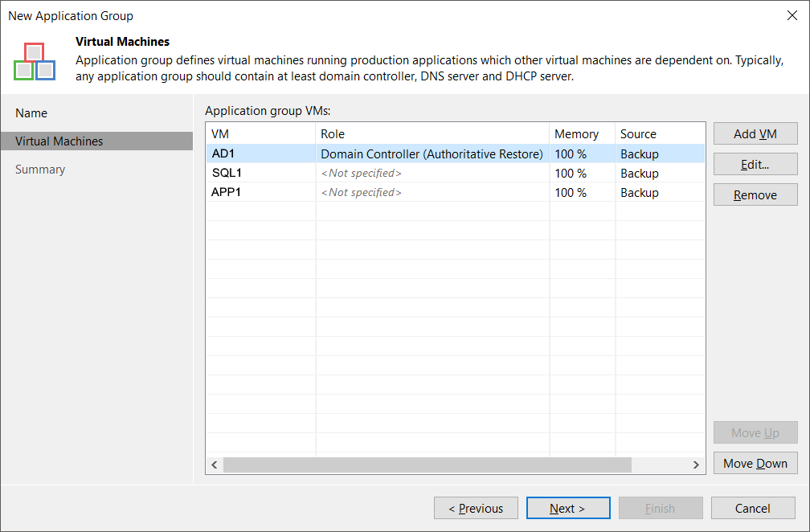
Task: Select the AD1 row
Action: [x=456, y=154]
